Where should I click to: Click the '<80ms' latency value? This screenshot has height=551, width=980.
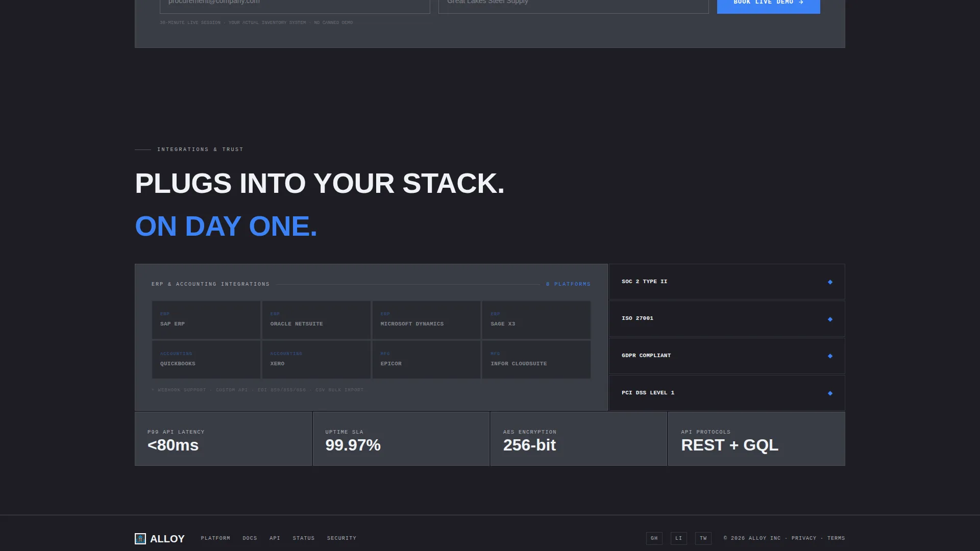173,445
